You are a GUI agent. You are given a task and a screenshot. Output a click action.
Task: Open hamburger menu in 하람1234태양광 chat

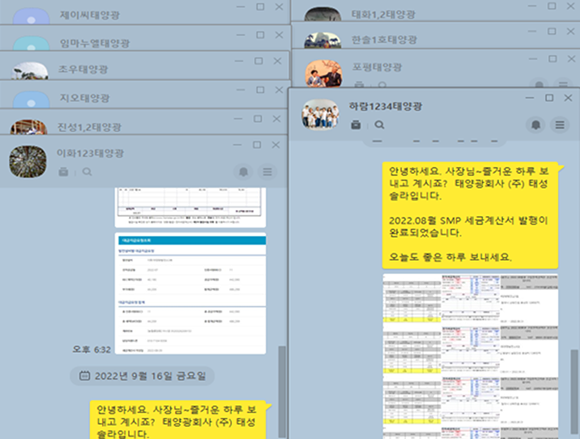point(560,125)
